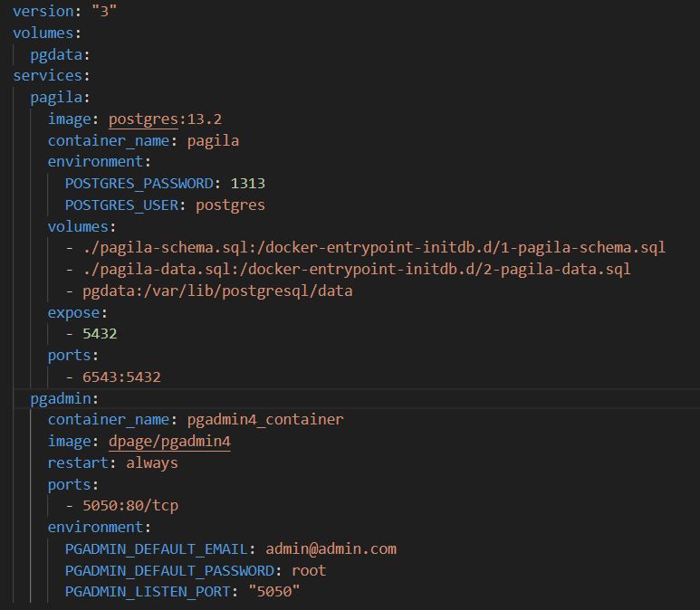Click the always restart value
The width and height of the screenshot is (700, 610).
152,463
